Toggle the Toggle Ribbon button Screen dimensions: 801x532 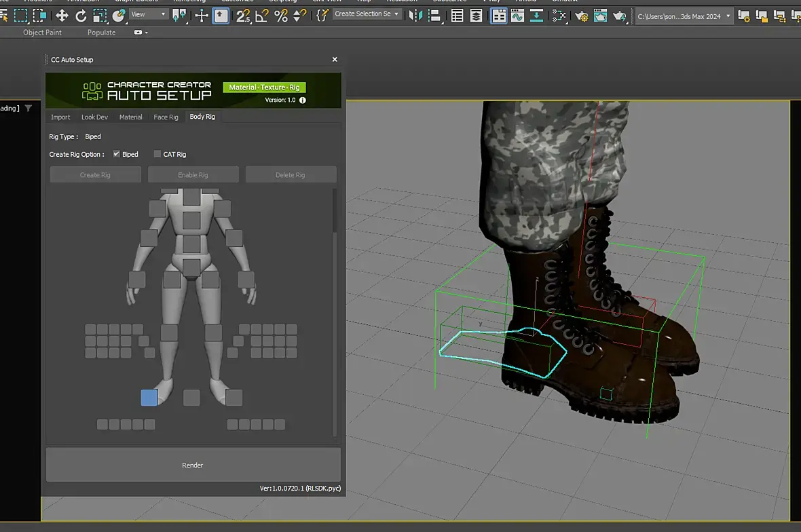point(499,16)
